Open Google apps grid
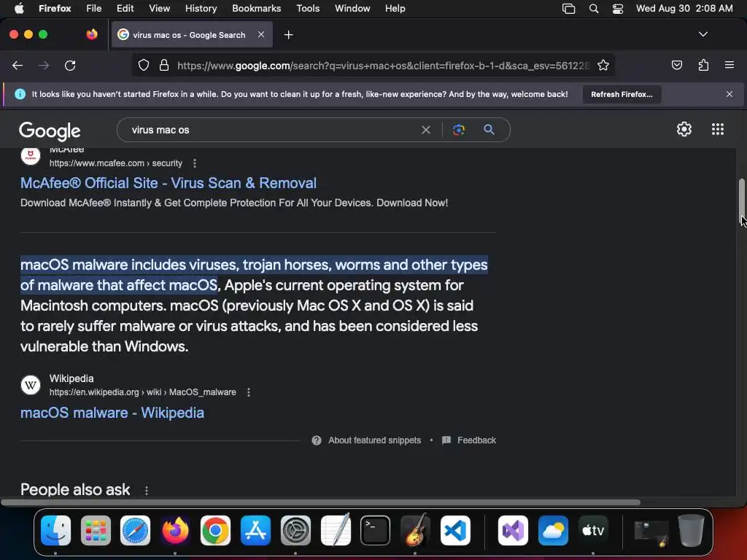This screenshot has height=560, width=747. 718,129
